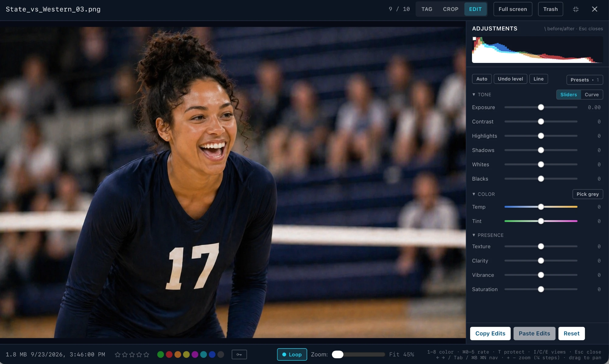Collapse the COLOR section

click(483, 194)
